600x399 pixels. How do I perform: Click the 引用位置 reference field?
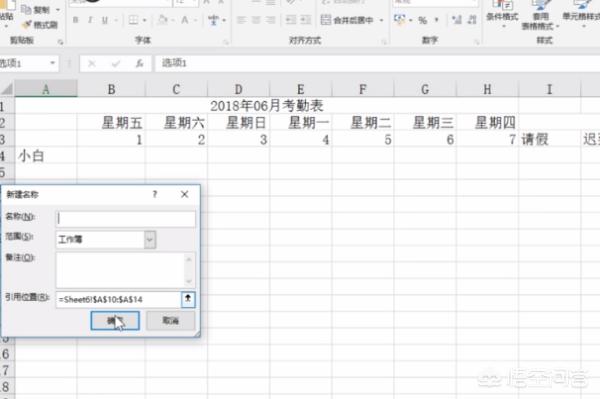tap(118, 299)
